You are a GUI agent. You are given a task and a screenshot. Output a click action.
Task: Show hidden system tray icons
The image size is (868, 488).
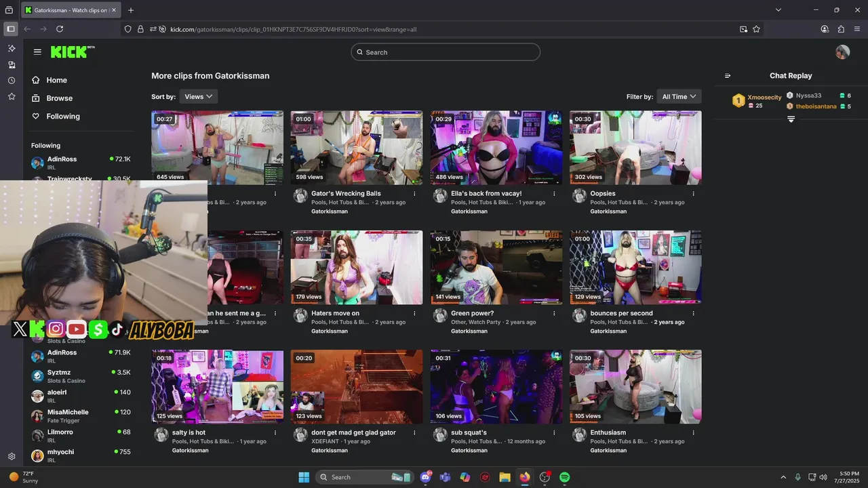(783, 477)
